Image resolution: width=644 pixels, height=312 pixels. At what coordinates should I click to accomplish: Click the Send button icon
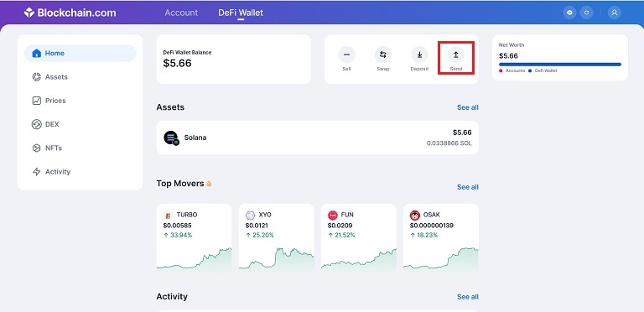(x=456, y=55)
